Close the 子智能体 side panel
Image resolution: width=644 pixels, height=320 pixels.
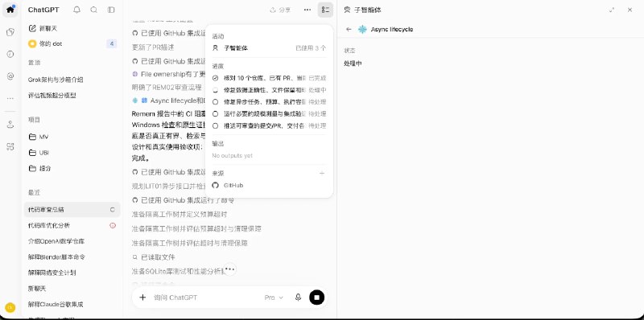click(630, 10)
